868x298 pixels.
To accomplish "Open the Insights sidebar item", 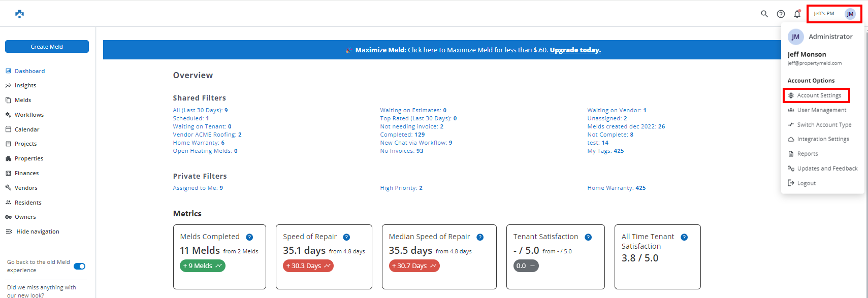I will click(25, 86).
